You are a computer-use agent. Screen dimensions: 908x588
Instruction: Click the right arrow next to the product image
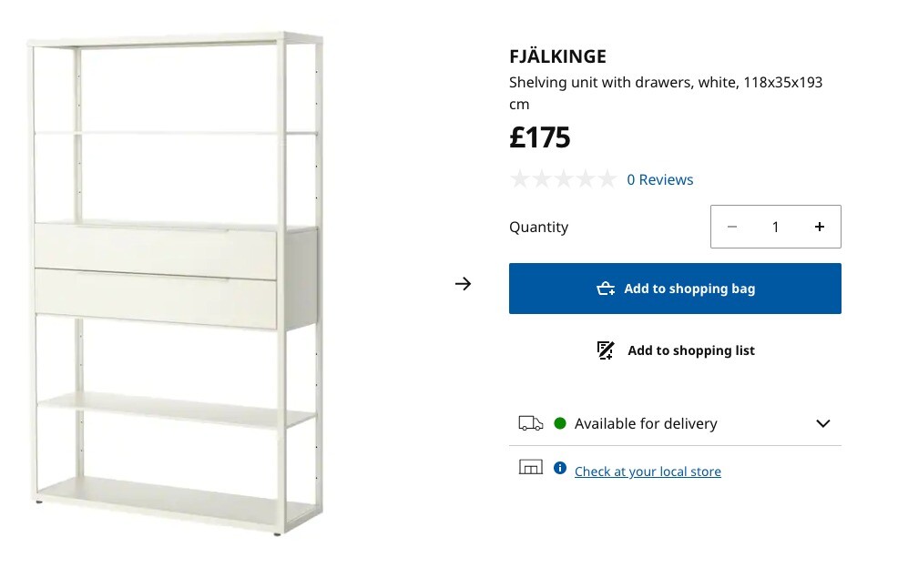[x=464, y=284]
